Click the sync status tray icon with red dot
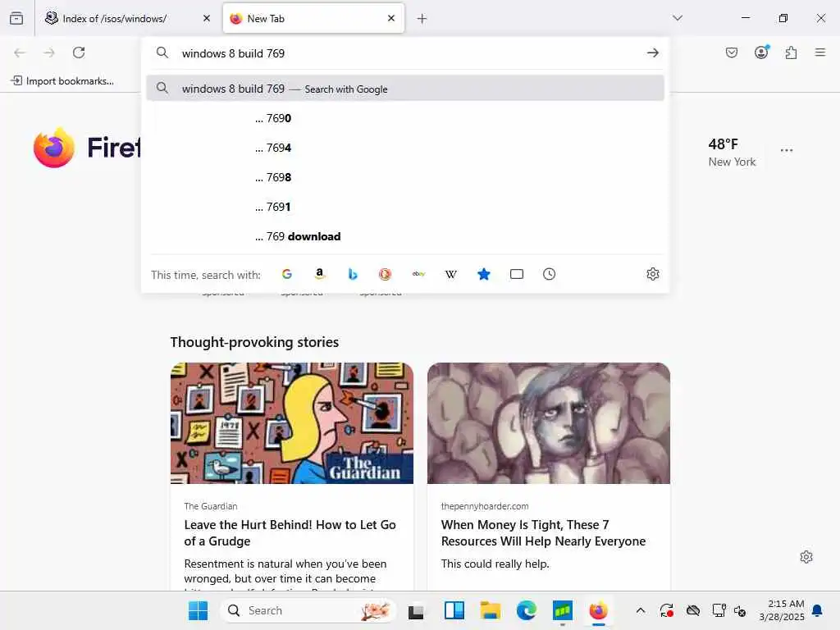The height and width of the screenshot is (630, 840). pos(666,610)
